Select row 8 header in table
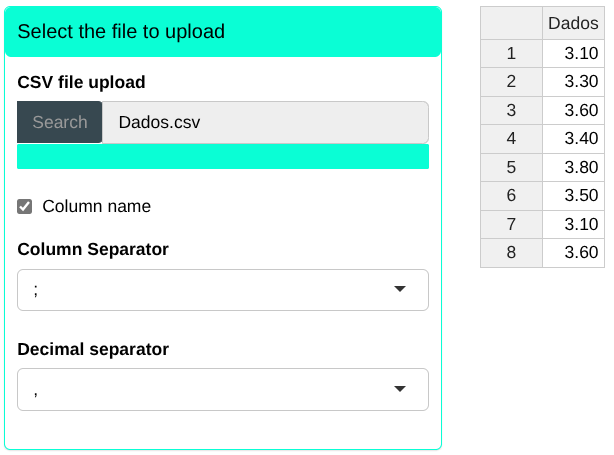 click(x=511, y=253)
